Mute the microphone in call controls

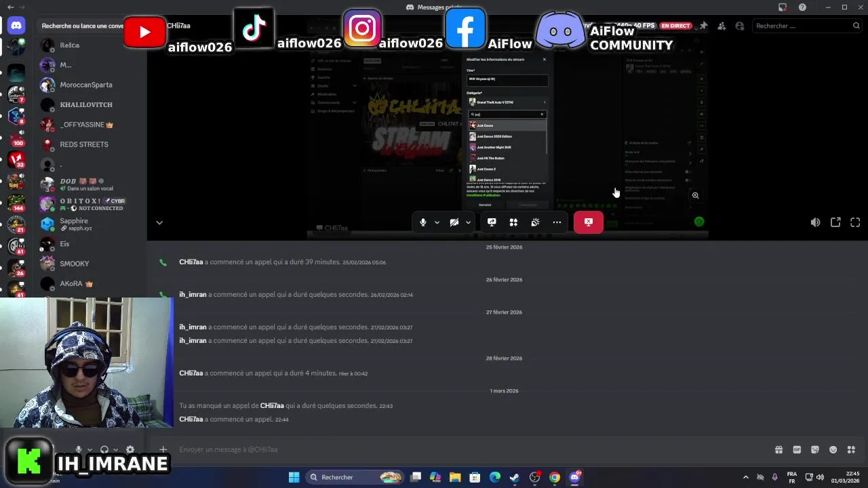click(x=423, y=222)
